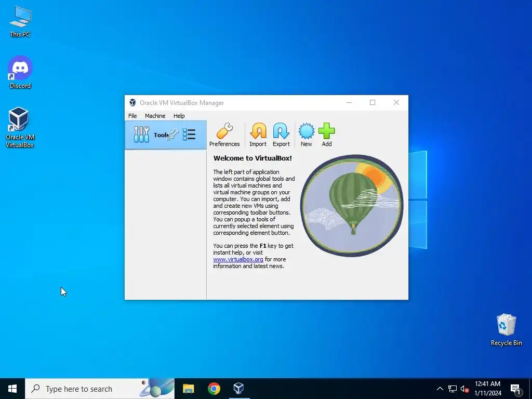The height and width of the screenshot is (399, 532).
Task: Select the Tools item in left pane
Action: pyautogui.click(x=166, y=135)
